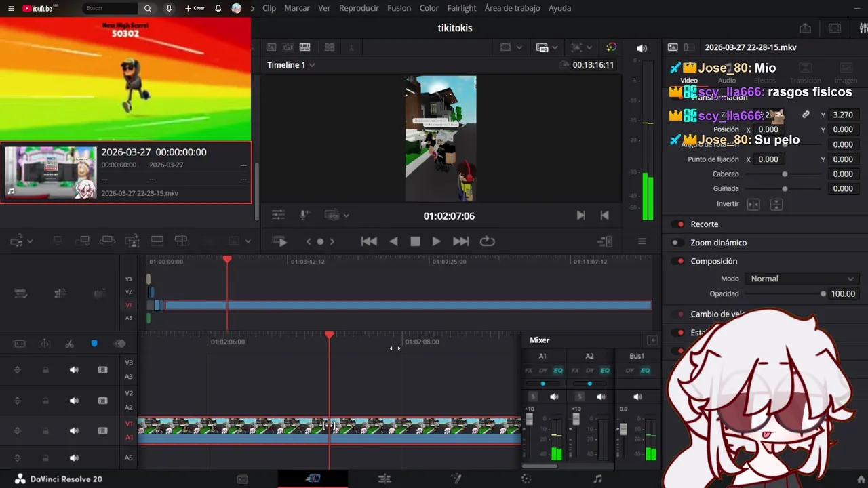Open the Marcar menu
Viewport: 868px width, 488px height.
pyautogui.click(x=297, y=8)
